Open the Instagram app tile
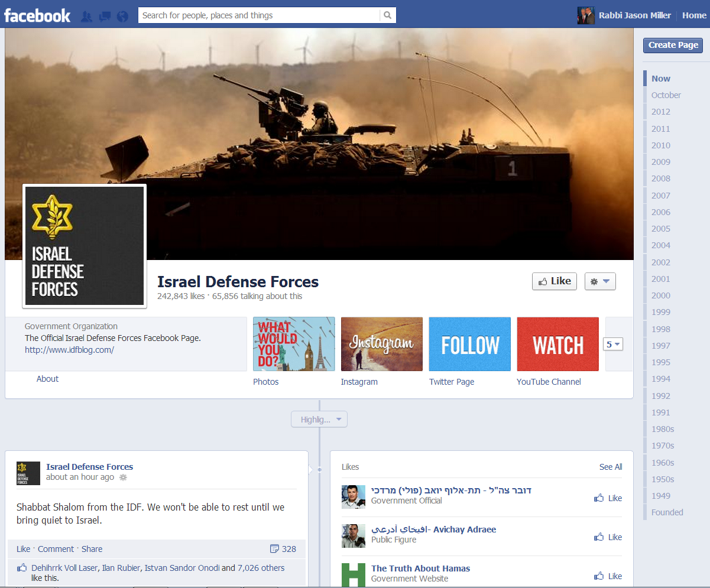This screenshot has width=710, height=588. pos(382,344)
